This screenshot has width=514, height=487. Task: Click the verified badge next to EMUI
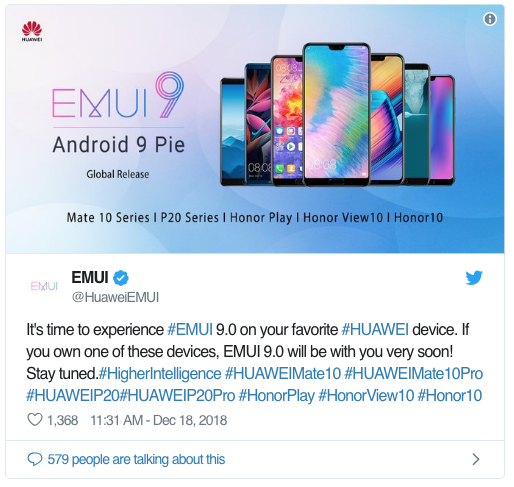(121, 278)
